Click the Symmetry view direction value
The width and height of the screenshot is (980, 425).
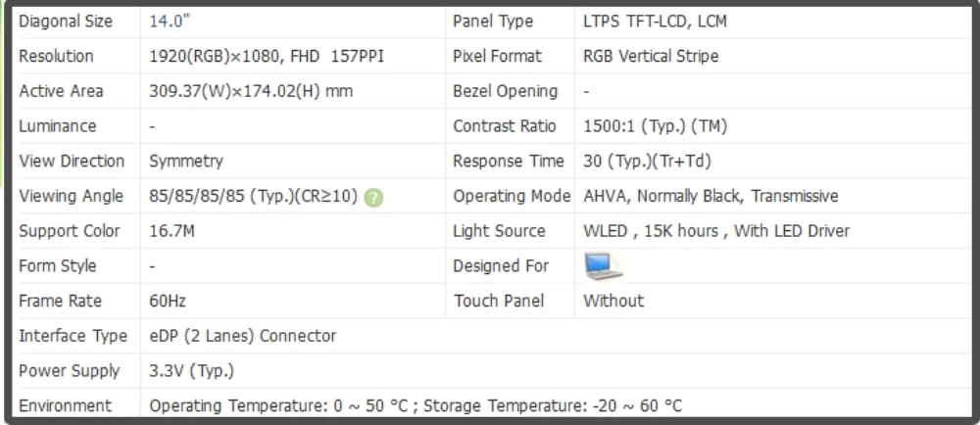click(186, 161)
